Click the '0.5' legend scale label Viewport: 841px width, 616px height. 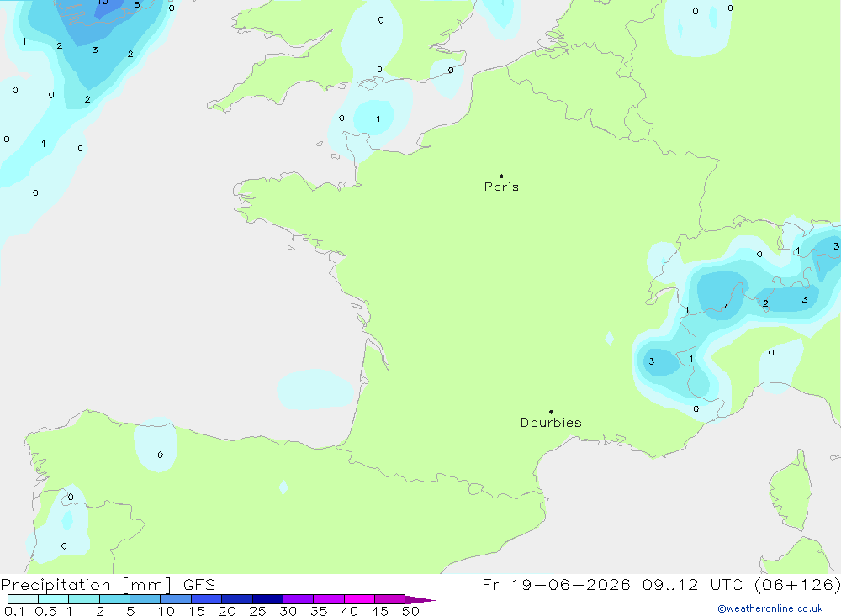(x=45, y=611)
